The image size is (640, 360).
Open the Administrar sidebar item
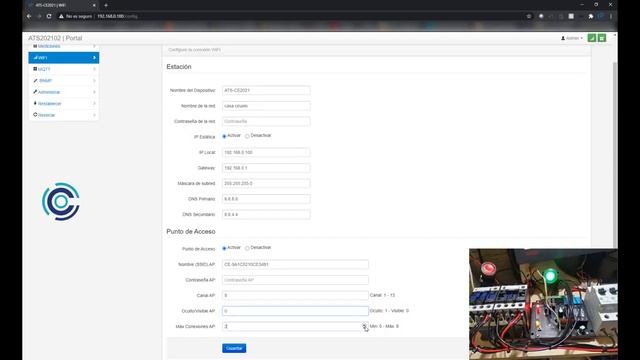[64, 92]
